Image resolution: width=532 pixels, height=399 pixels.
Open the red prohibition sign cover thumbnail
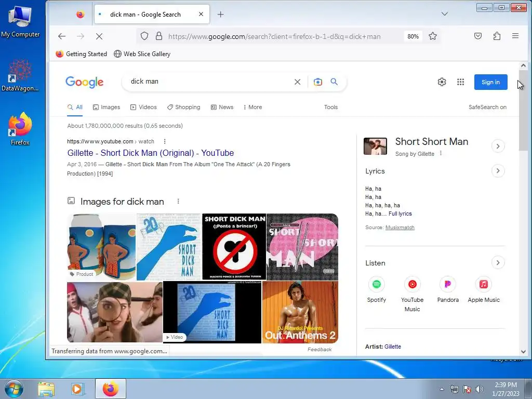point(234,247)
